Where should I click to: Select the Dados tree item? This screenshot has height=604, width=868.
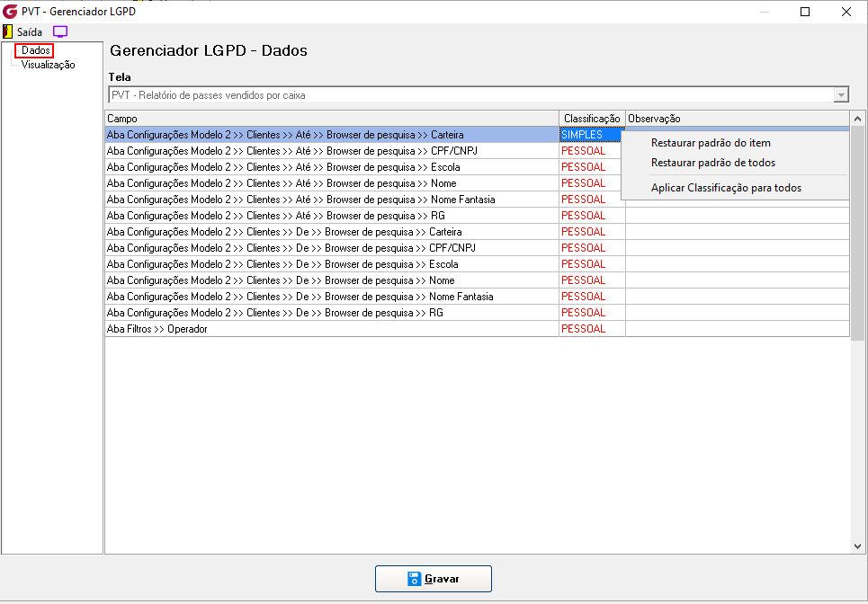pos(36,50)
